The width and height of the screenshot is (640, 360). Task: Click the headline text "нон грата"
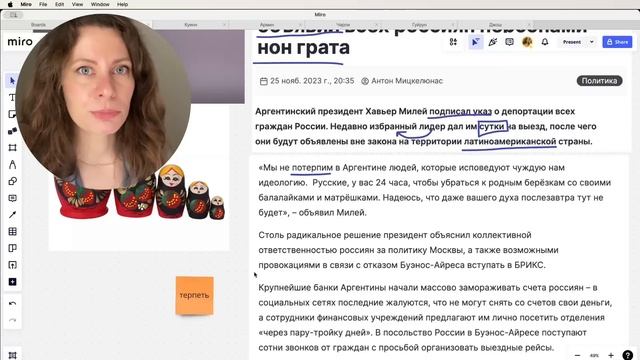pos(303,48)
